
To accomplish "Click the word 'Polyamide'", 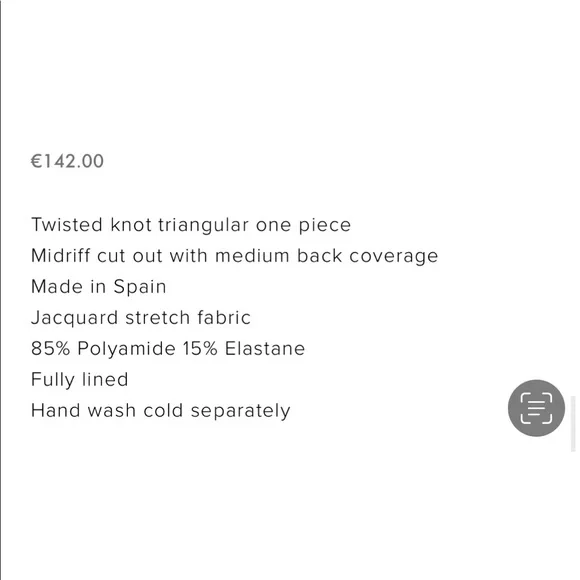I will [126, 349].
